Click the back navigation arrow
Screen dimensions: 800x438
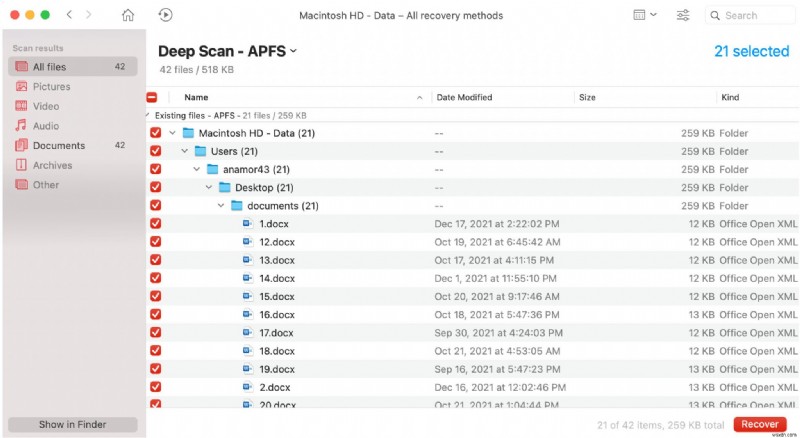(x=69, y=16)
